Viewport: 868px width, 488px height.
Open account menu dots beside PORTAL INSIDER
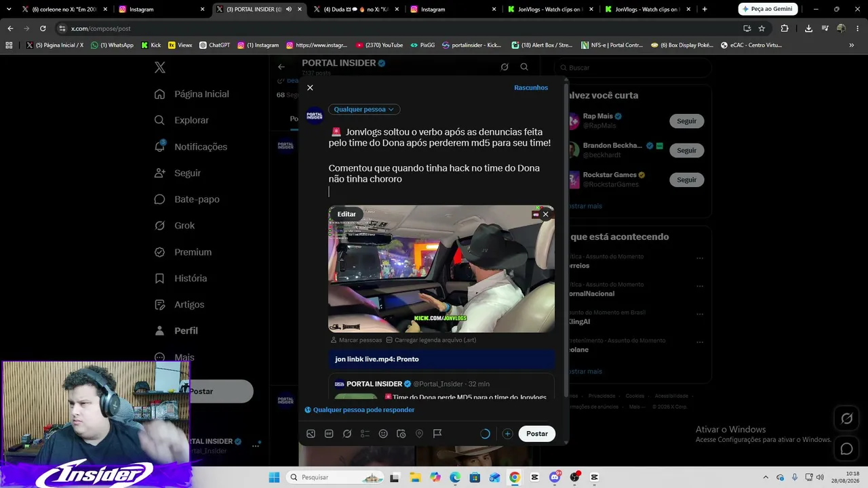[x=256, y=445]
